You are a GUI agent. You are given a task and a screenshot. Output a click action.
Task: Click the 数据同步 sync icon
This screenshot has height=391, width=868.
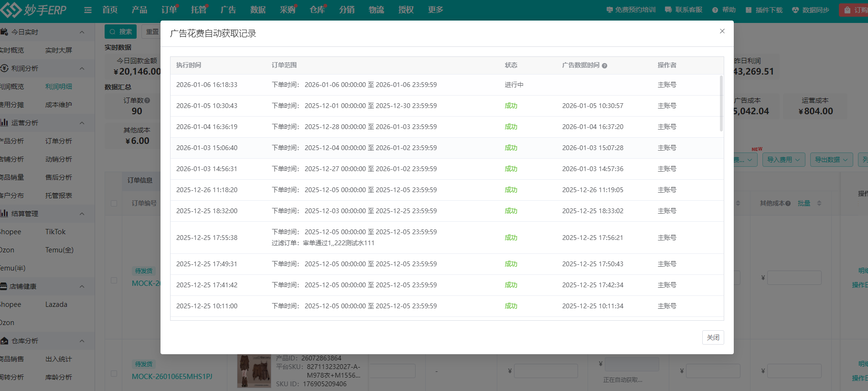point(795,10)
